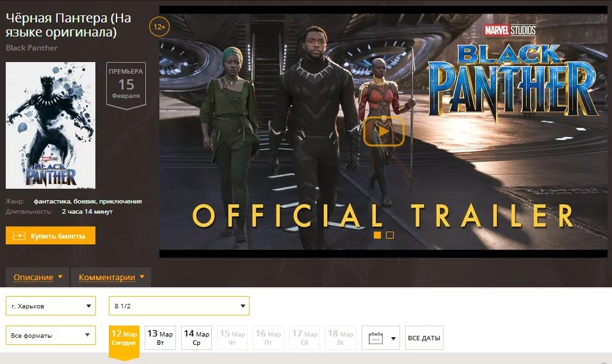Click the original title Black Panther
612x364 pixels.
31,48
